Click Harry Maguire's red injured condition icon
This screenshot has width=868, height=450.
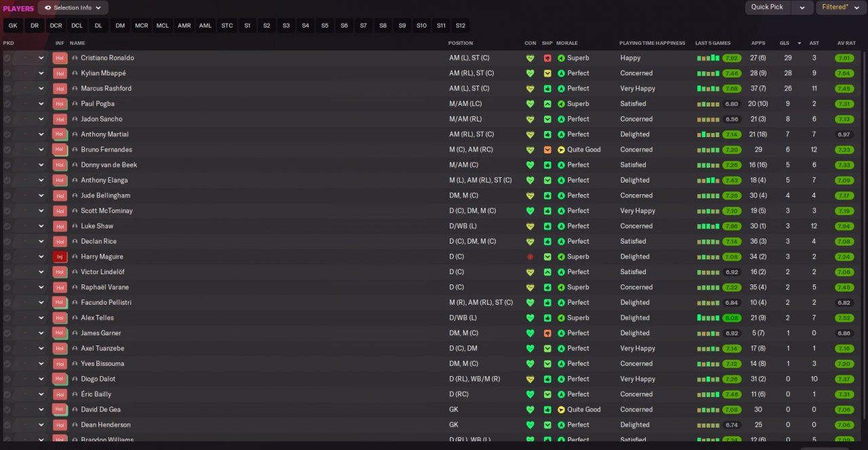click(530, 257)
